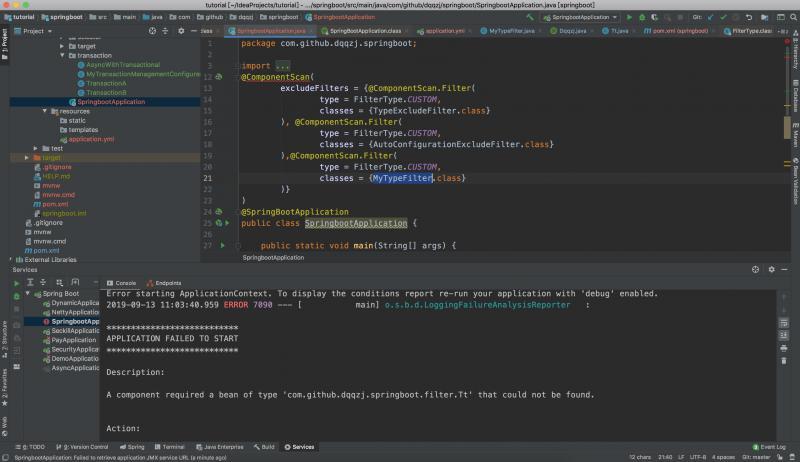
Task: Collapse the Spring Boot services node
Action: [28, 293]
